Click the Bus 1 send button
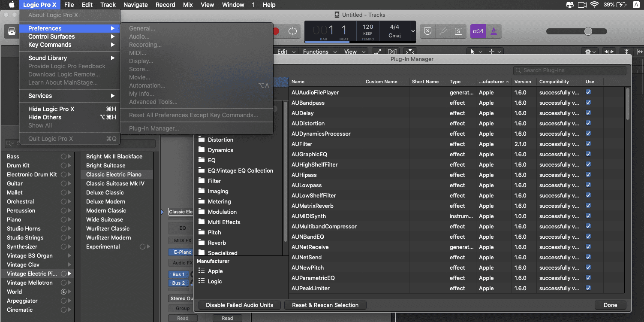 pos(178,274)
